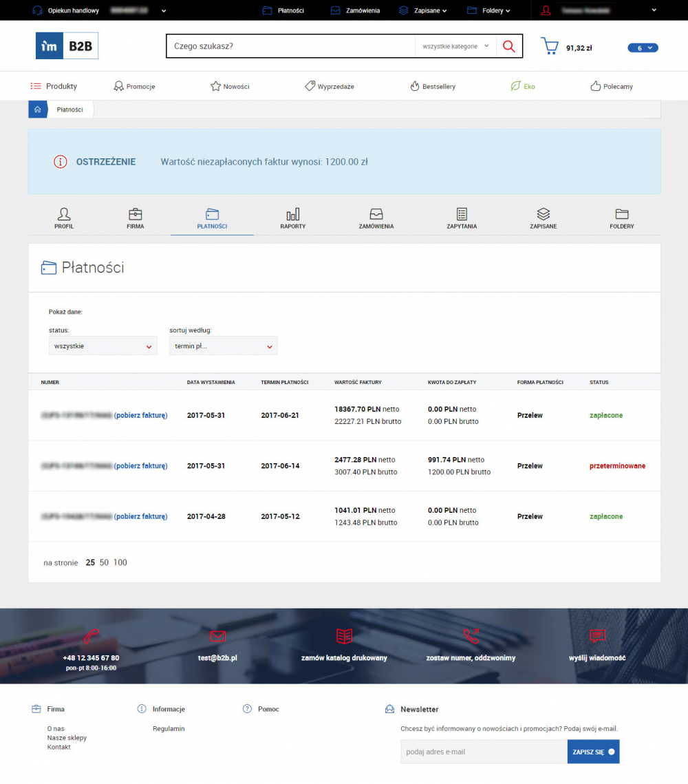Select Bestsellery in the navigation bar
The image size is (688, 784).
point(433,85)
